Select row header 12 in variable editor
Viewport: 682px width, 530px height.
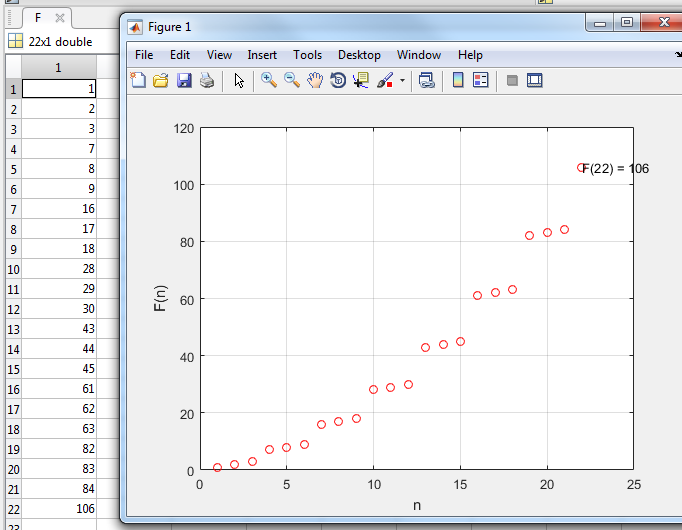[13, 309]
